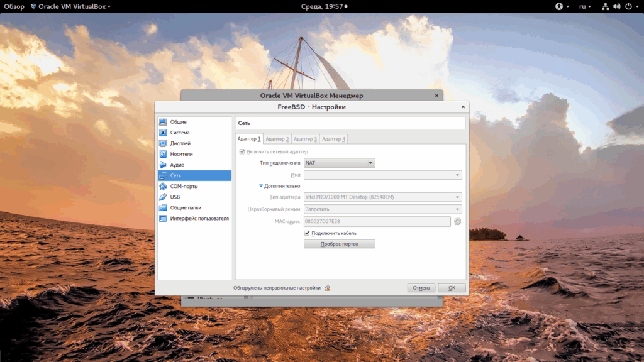Click the Дисплей monitor icon
Screen dimensions: 644x362
coord(163,143)
